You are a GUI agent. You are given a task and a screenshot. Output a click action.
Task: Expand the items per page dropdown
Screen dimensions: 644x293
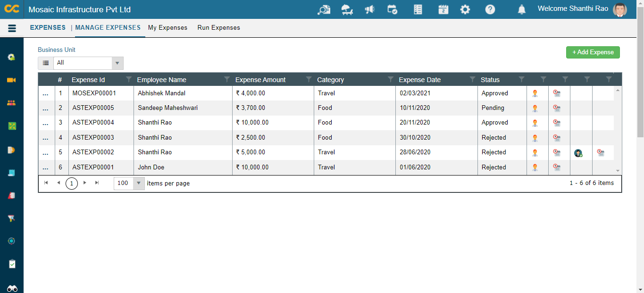(139, 183)
